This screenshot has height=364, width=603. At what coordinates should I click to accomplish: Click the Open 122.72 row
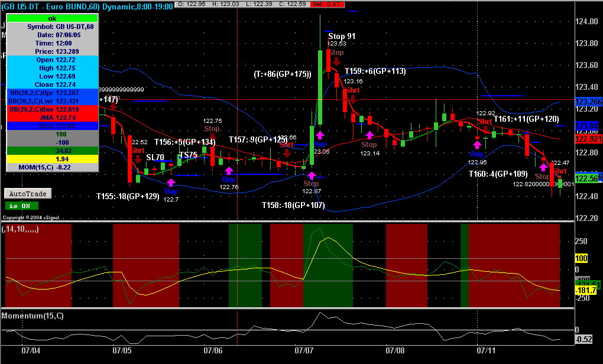(52, 60)
